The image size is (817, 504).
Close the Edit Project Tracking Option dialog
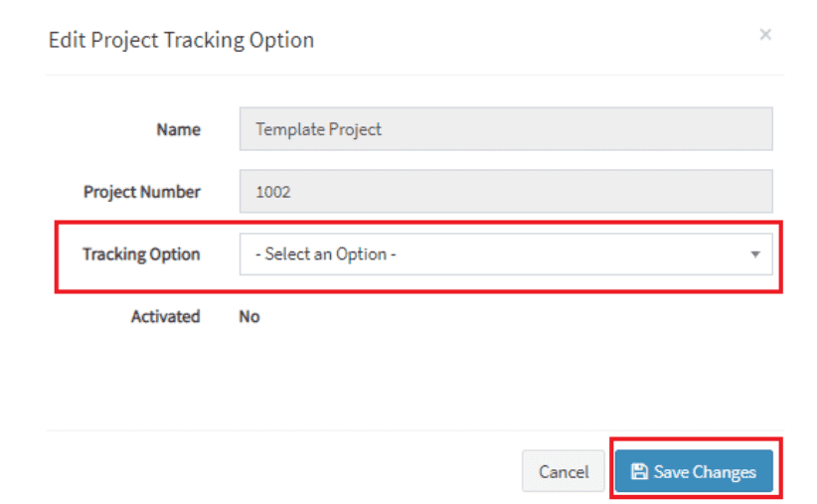(x=765, y=35)
